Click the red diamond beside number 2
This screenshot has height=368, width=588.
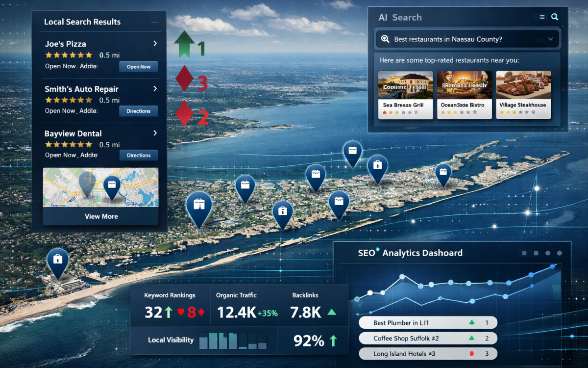pyautogui.click(x=184, y=113)
